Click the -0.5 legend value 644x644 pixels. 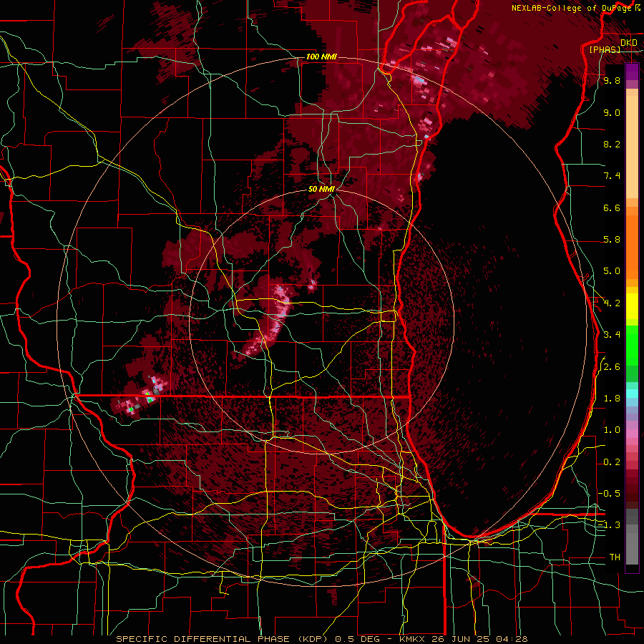(609, 494)
